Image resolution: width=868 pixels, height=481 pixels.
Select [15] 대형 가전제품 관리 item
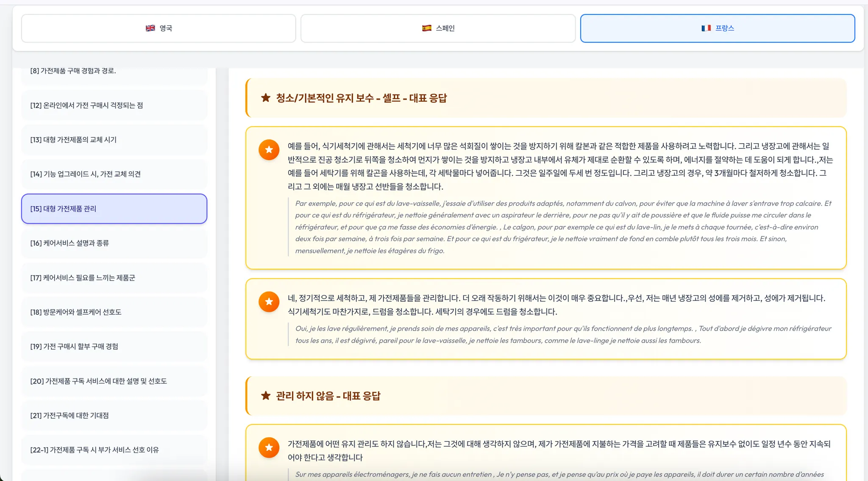(x=114, y=209)
